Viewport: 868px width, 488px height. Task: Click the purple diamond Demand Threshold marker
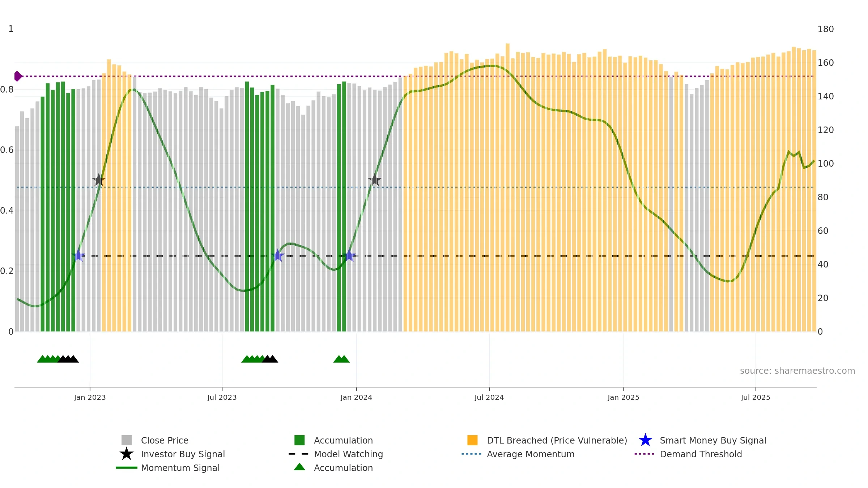(x=18, y=76)
